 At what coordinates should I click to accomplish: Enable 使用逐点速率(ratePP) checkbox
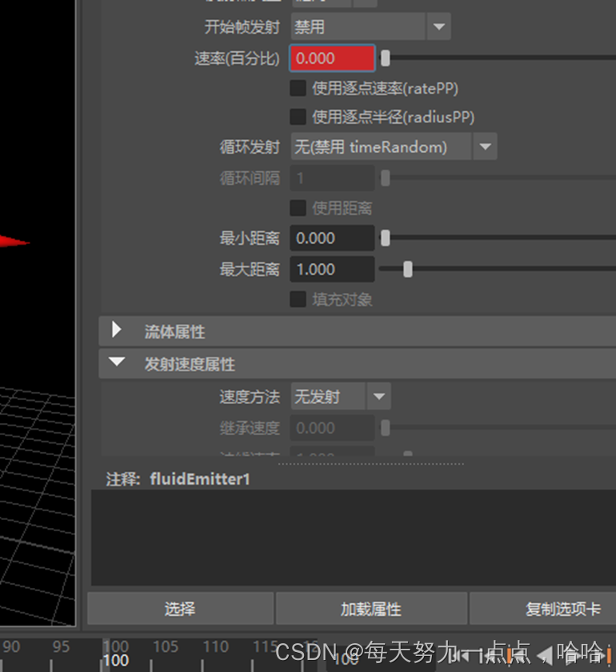[298, 88]
